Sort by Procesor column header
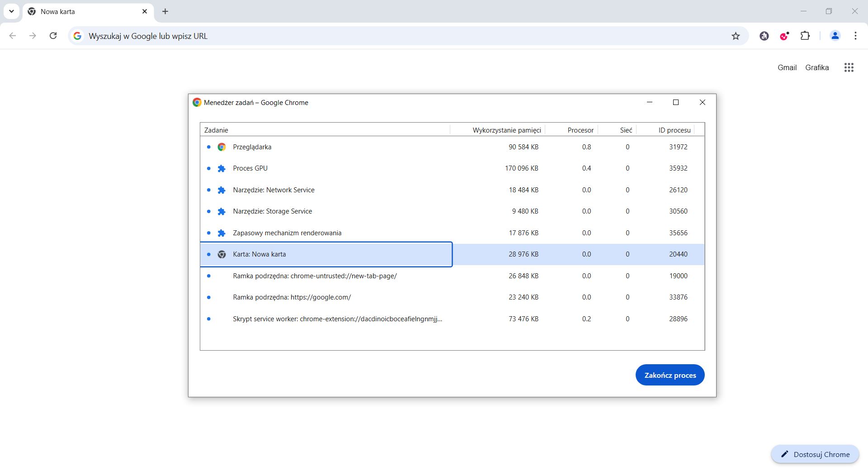The width and height of the screenshot is (868, 471). [580, 130]
